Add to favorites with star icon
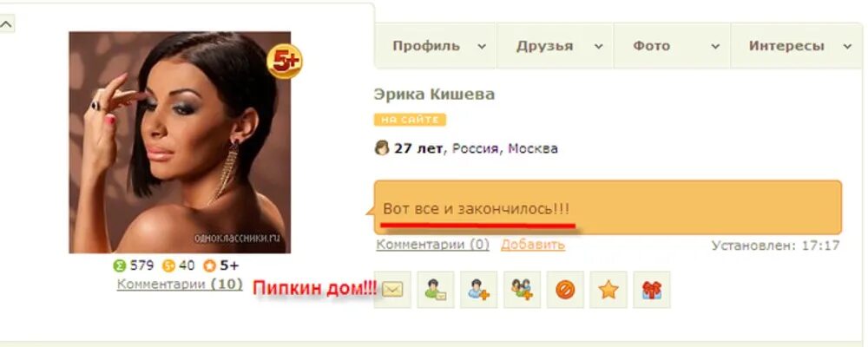 pos(608,290)
